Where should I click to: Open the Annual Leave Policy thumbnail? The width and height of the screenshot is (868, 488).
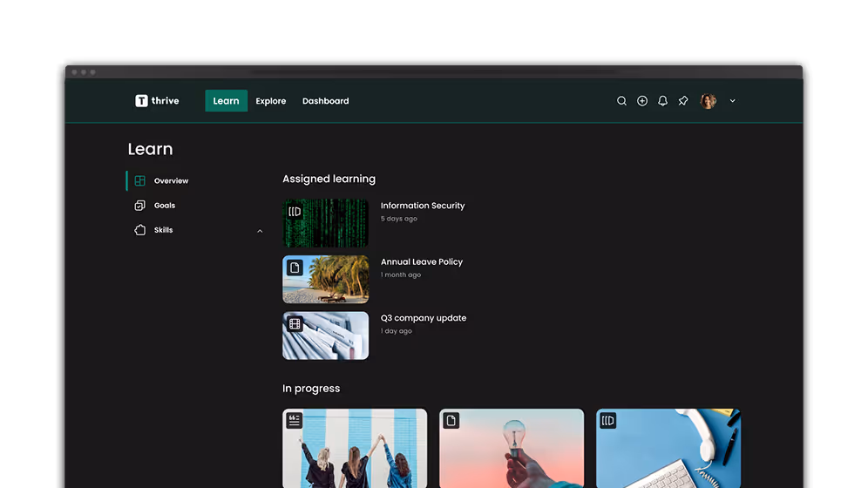pos(326,280)
